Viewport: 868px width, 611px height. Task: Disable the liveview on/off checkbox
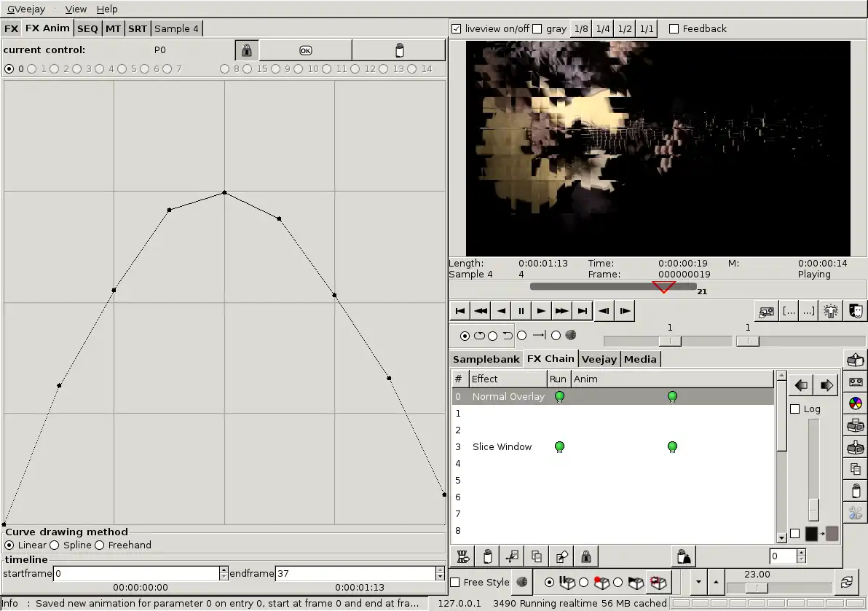tap(457, 29)
